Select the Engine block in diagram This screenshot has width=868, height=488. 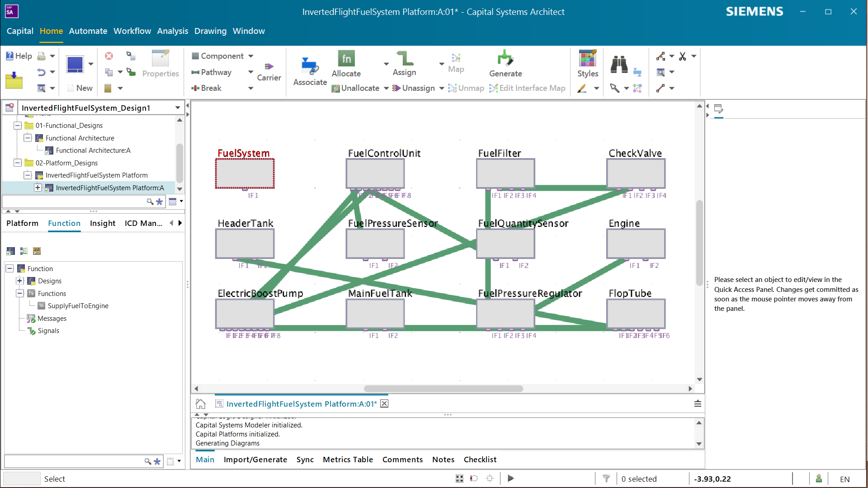coord(636,244)
